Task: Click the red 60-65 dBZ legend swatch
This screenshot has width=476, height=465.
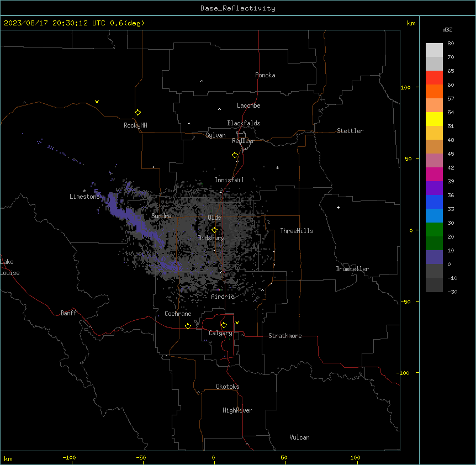Action: point(434,77)
